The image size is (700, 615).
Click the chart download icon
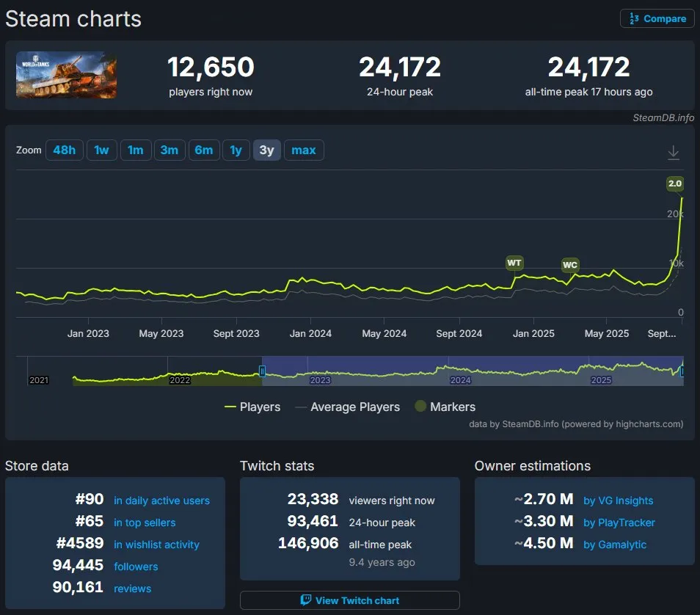click(x=673, y=151)
